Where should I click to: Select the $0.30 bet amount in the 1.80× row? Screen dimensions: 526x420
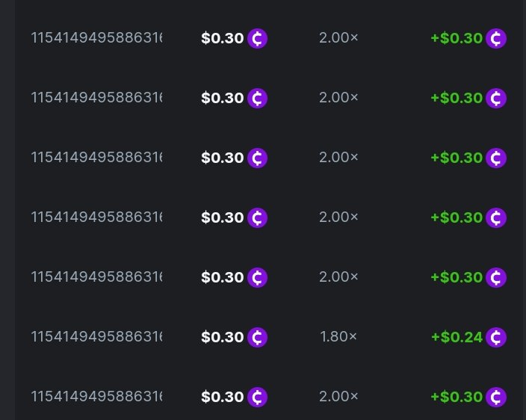(223, 337)
